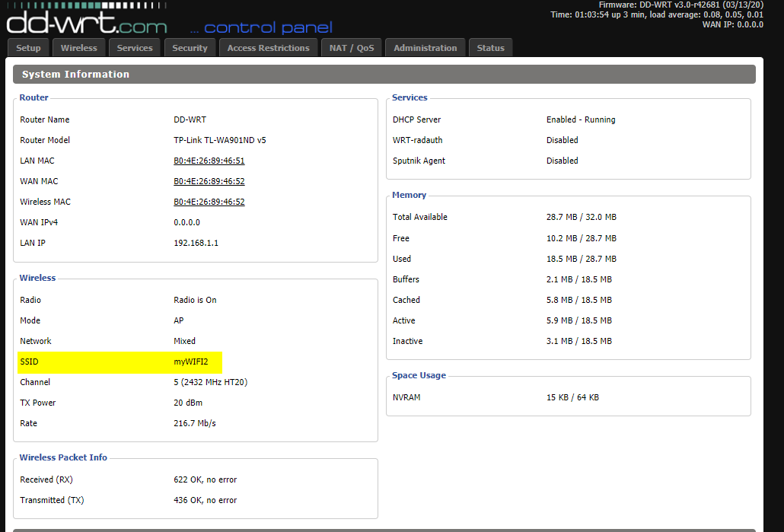
Task: Click the WAN IPv4 value 0.0.0.0
Action: pyautogui.click(x=186, y=222)
